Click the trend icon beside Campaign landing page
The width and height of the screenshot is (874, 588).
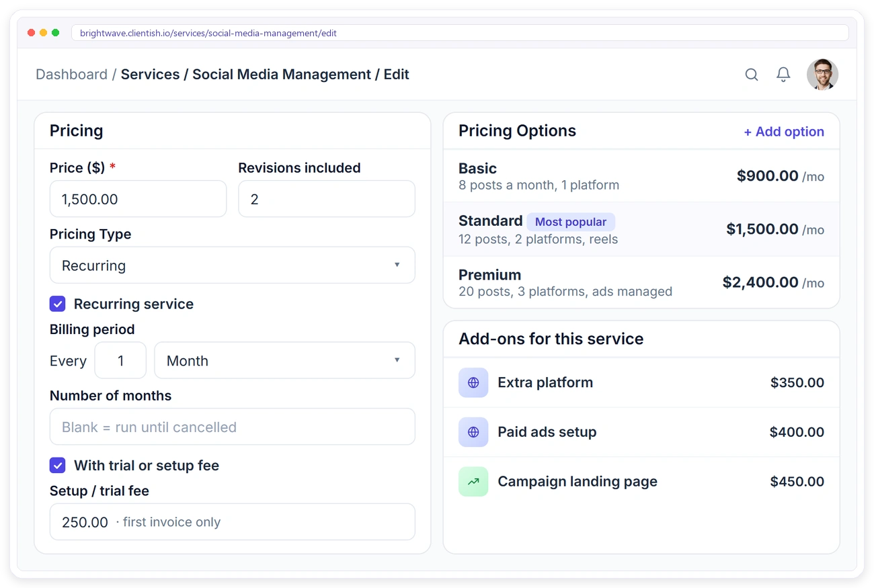click(473, 482)
